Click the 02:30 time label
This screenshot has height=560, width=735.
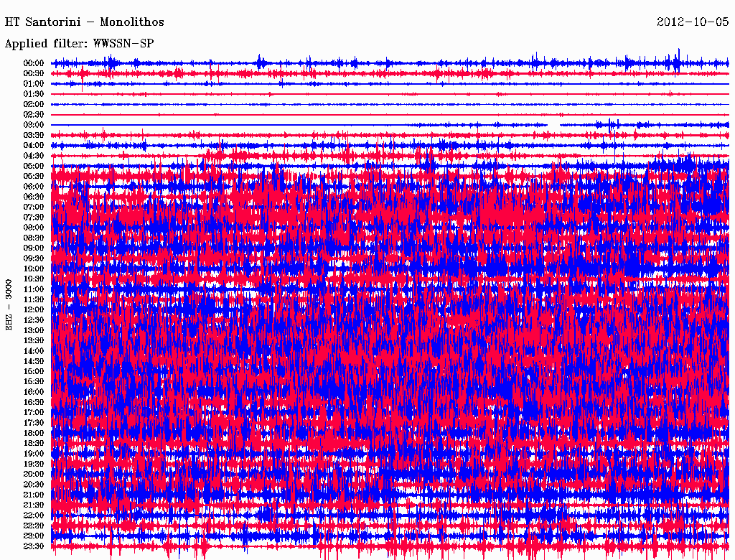point(34,115)
